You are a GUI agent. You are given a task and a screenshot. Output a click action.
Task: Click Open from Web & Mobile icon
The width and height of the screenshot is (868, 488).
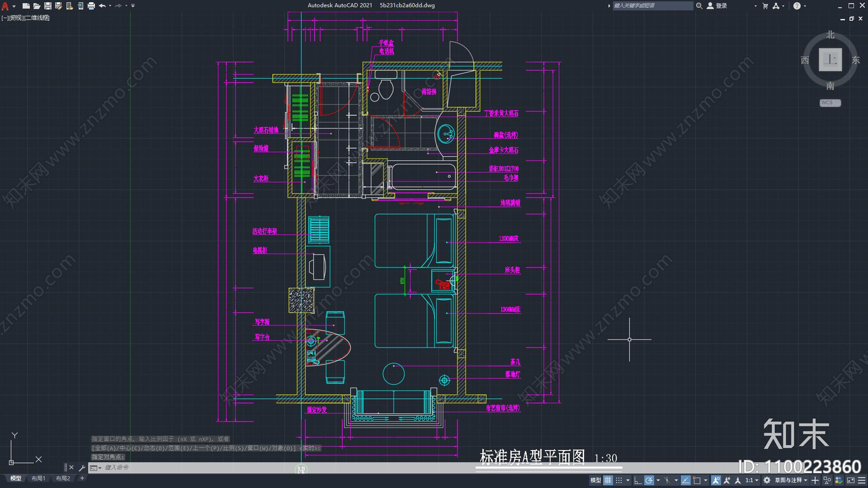click(69, 6)
